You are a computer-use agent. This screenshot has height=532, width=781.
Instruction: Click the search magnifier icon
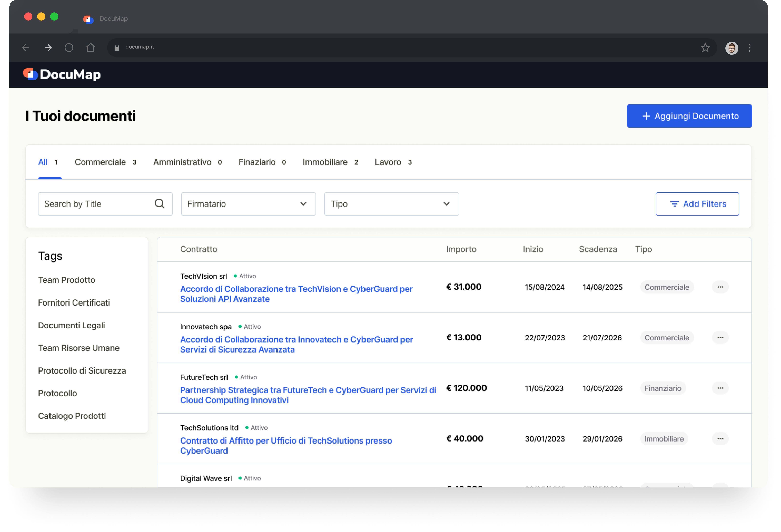160,204
